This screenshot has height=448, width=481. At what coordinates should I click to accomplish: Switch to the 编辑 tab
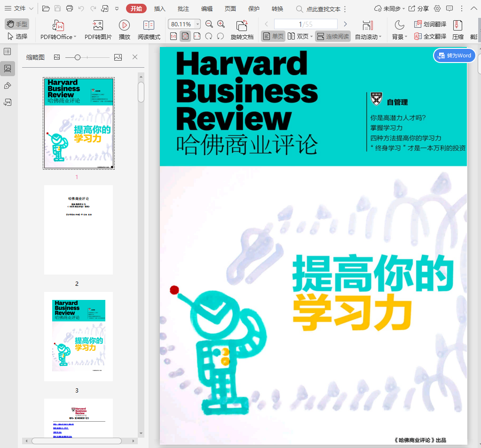pos(207,8)
